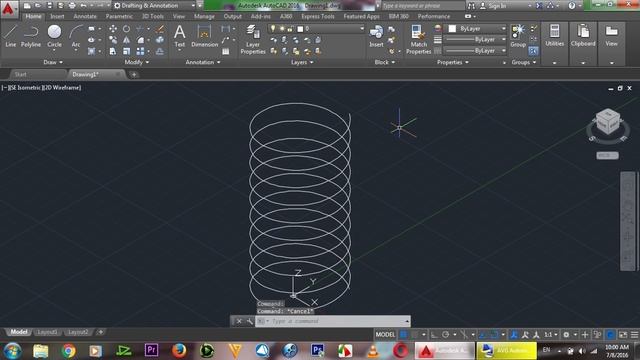Switch to the Parametric ribbon tab
640x360 pixels.
tap(119, 16)
